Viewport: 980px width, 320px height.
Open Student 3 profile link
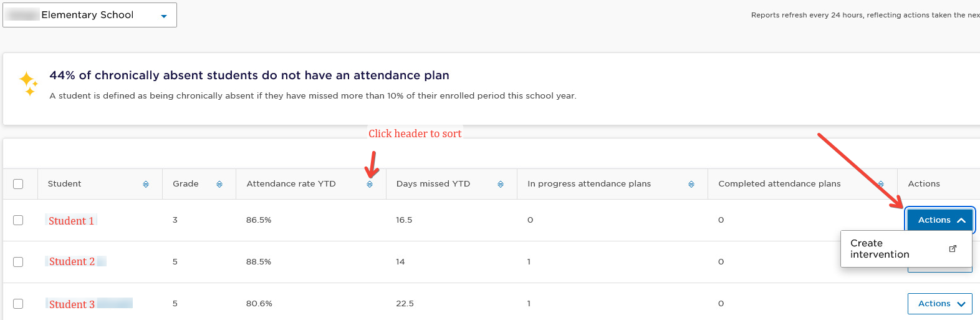(x=72, y=304)
